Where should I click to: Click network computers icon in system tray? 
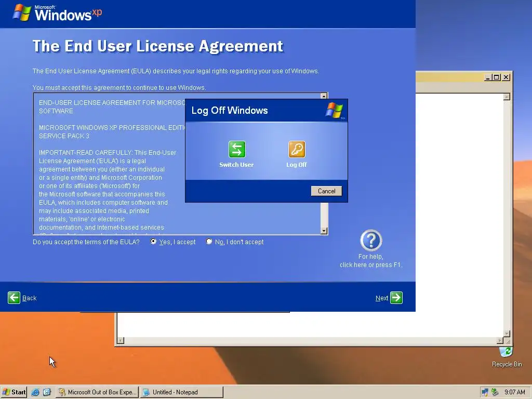pyautogui.click(x=485, y=392)
